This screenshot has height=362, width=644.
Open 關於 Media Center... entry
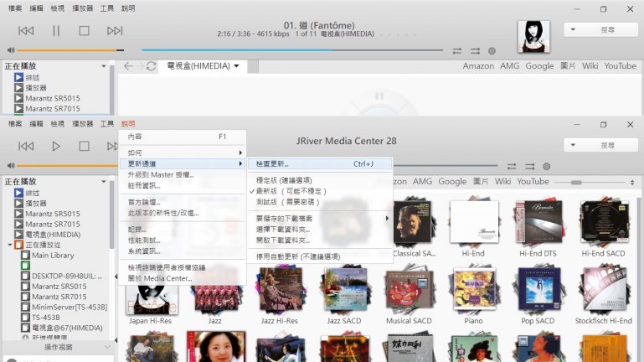coord(183,278)
